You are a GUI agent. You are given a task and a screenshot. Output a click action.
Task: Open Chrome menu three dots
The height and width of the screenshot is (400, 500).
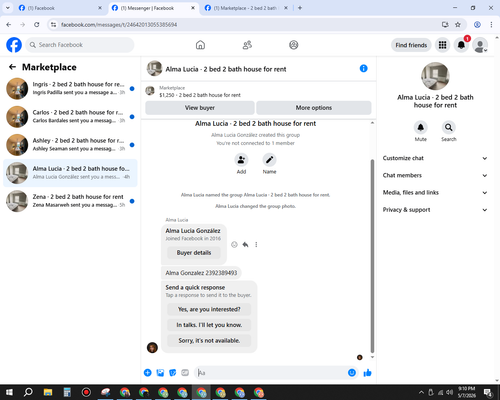[x=491, y=25]
